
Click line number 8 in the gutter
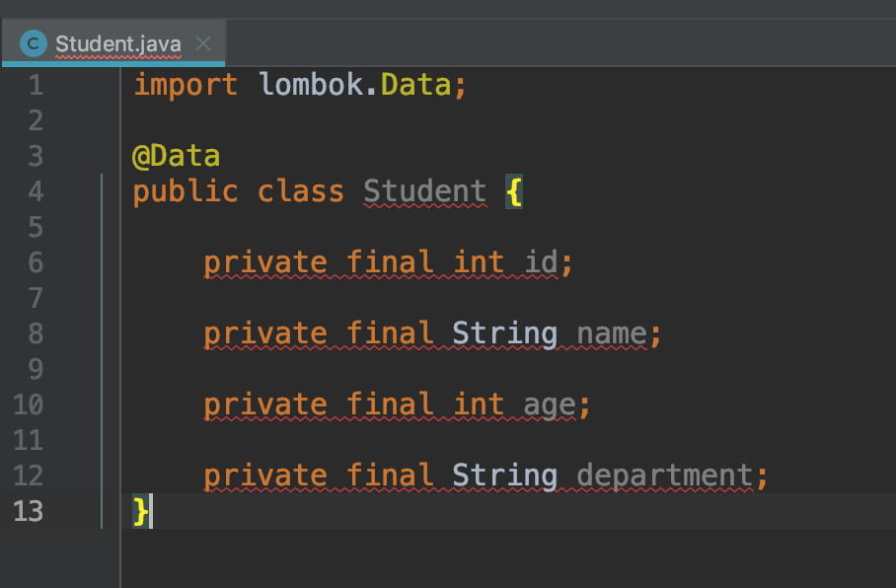(x=36, y=333)
